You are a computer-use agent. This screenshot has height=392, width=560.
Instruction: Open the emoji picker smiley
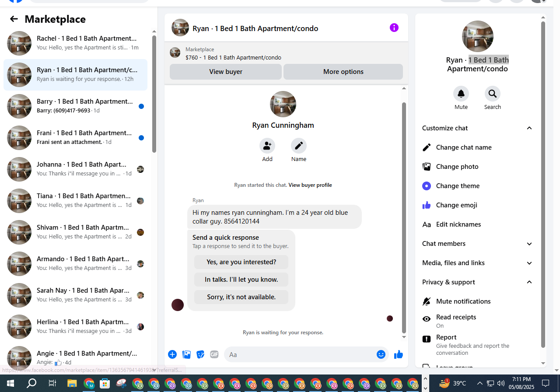pyautogui.click(x=381, y=354)
